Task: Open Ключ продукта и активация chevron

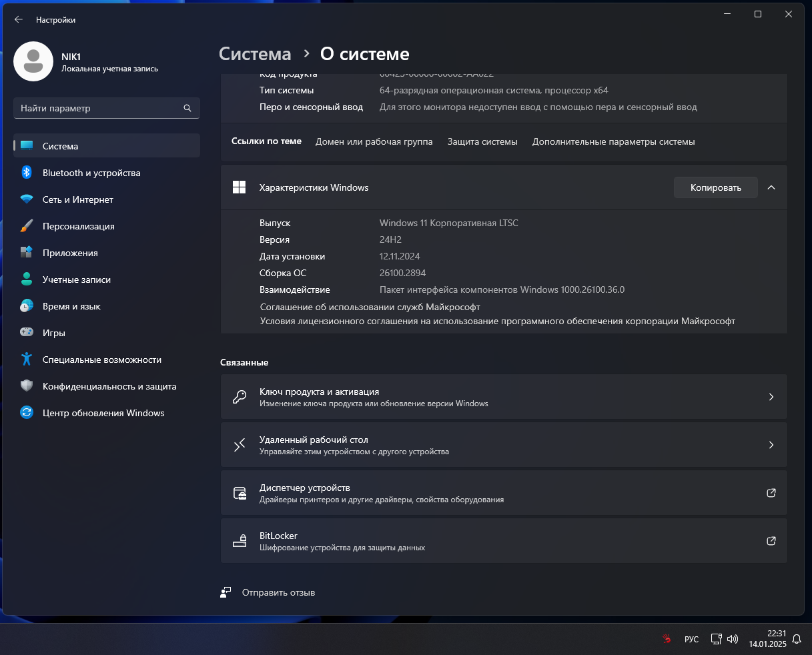Action: 771,397
